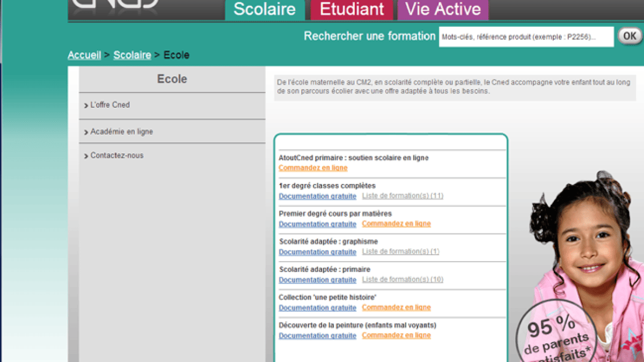Select the Contactez-nous sidebar entry
This screenshot has width=644, height=362.
point(172,156)
